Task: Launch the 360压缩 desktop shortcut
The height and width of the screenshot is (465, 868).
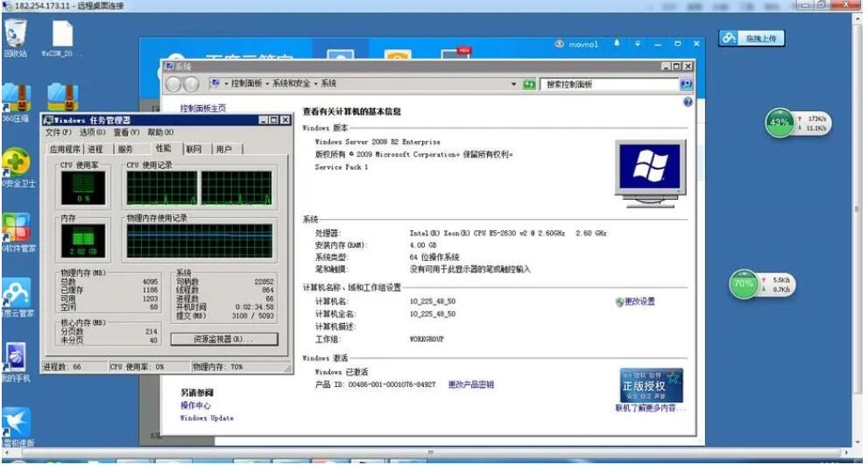Action: (16, 98)
